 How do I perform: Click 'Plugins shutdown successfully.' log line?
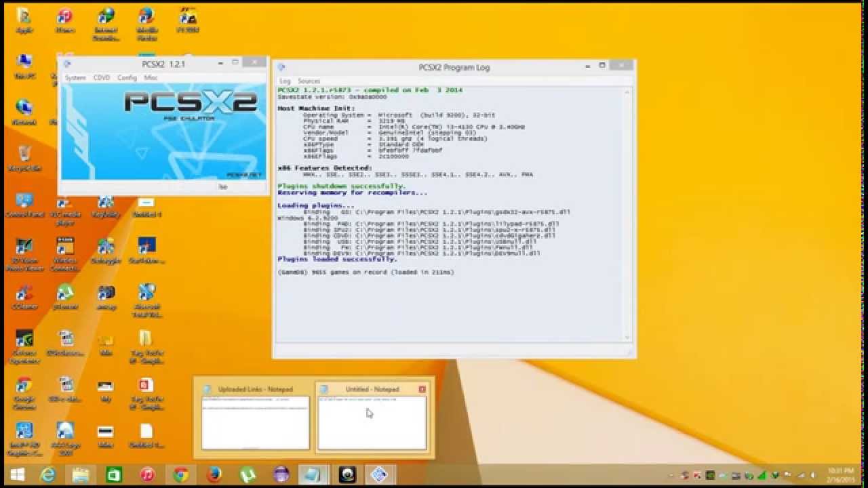[341, 186]
